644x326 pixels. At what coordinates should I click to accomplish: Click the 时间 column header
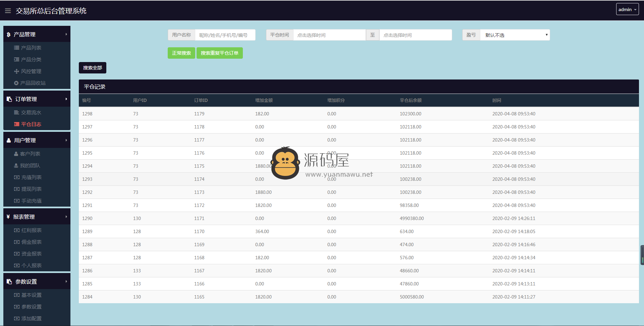point(497,100)
